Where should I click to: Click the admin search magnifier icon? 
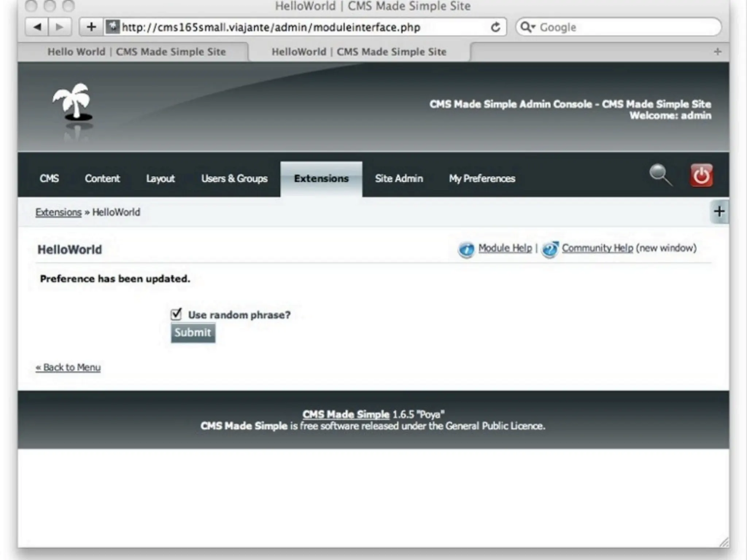coord(661,175)
